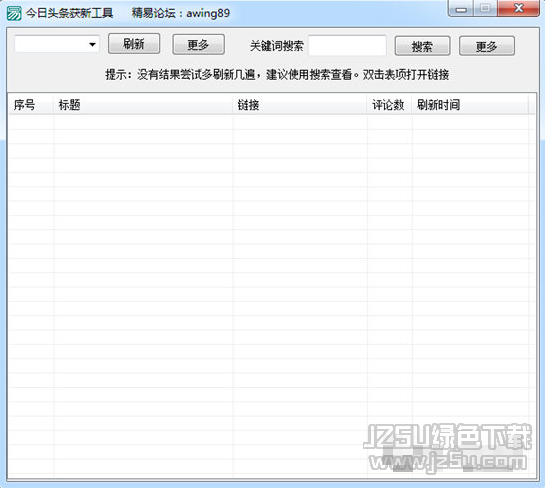Image resolution: width=545 pixels, height=488 pixels.
Task: Click 更多 button beside 搜索
Action: (x=487, y=46)
